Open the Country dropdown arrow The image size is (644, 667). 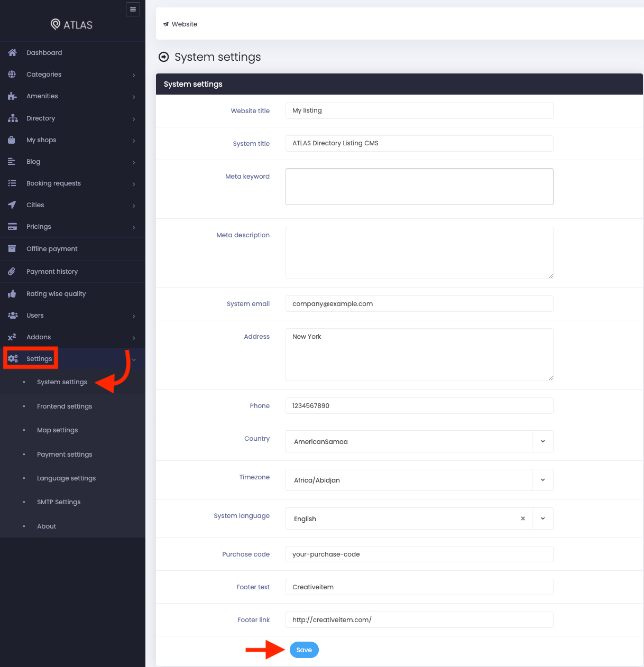[542, 441]
